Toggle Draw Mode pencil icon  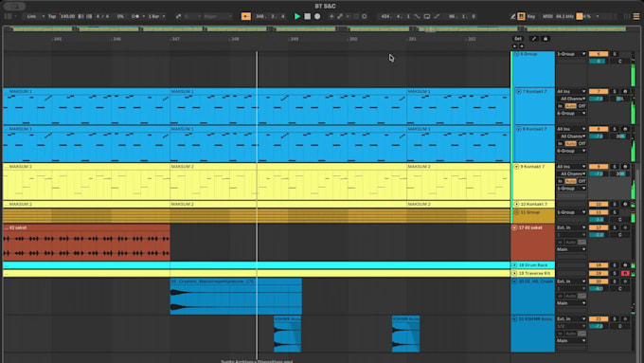(512, 16)
